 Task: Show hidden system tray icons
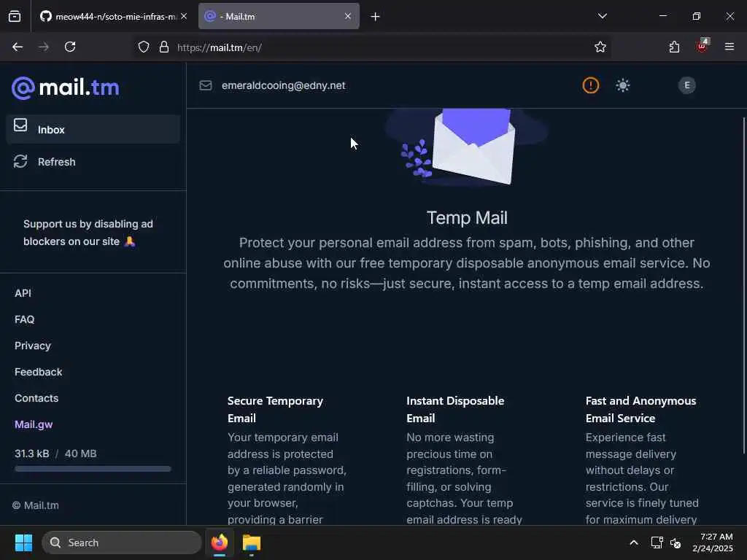coord(634,542)
